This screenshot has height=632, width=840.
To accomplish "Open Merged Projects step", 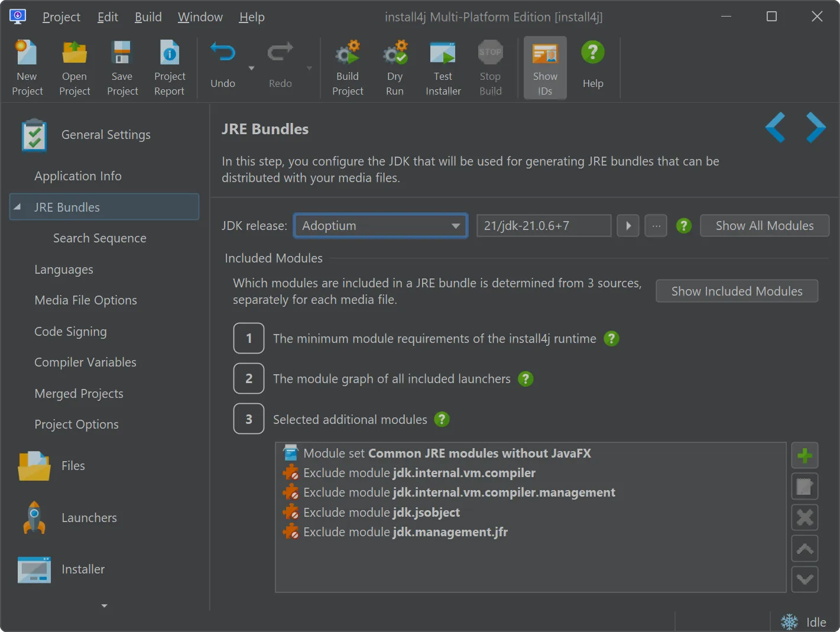I will pos(79,394).
